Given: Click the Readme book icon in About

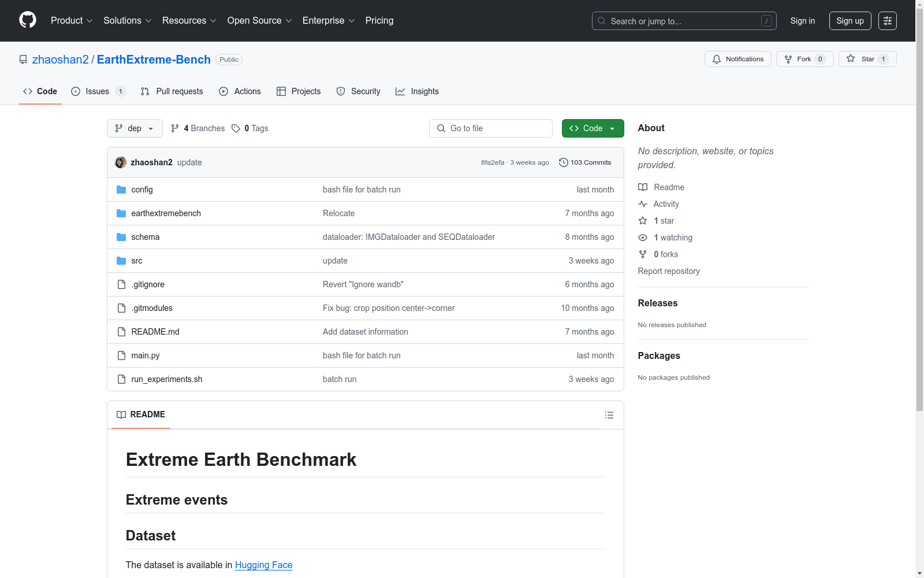Looking at the screenshot, I should point(643,187).
